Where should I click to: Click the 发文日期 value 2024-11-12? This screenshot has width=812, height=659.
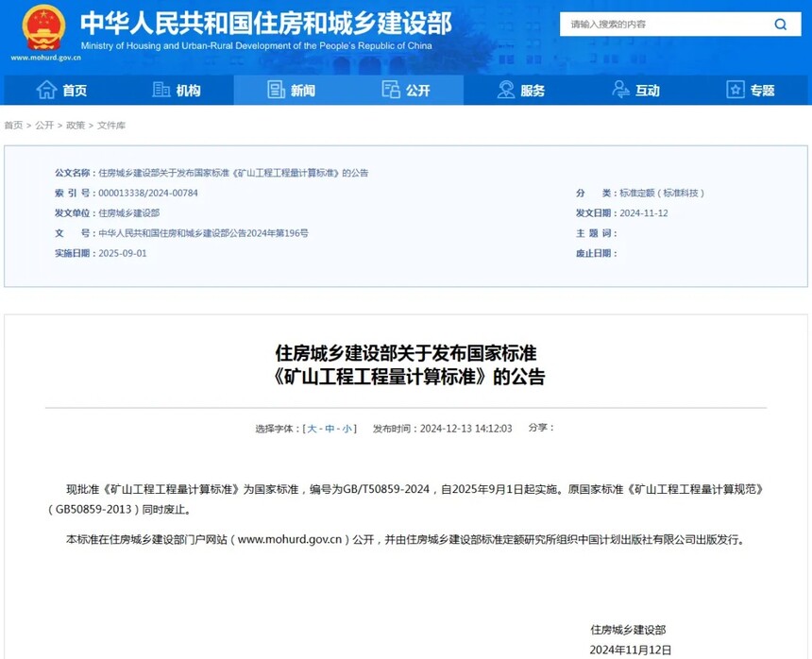tap(644, 213)
